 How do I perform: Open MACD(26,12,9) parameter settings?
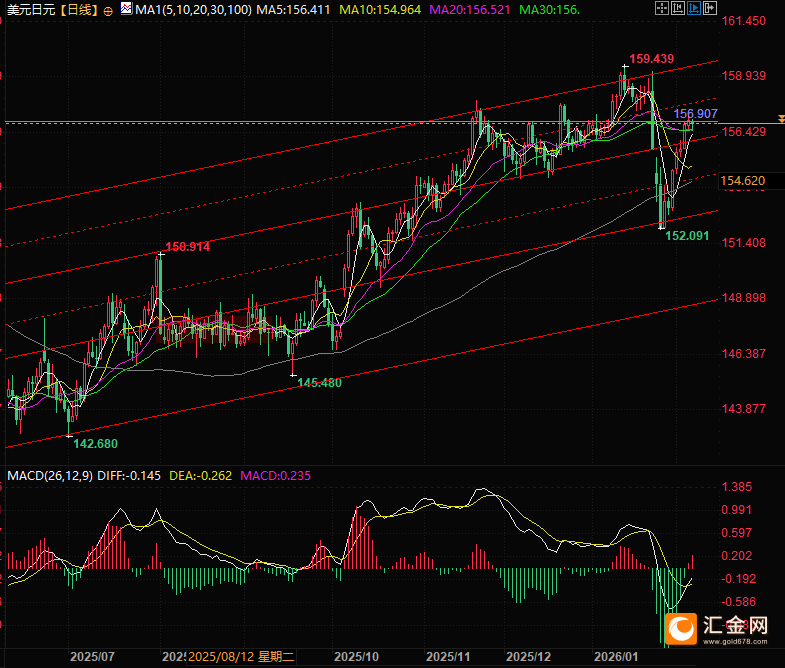(x=49, y=475)
